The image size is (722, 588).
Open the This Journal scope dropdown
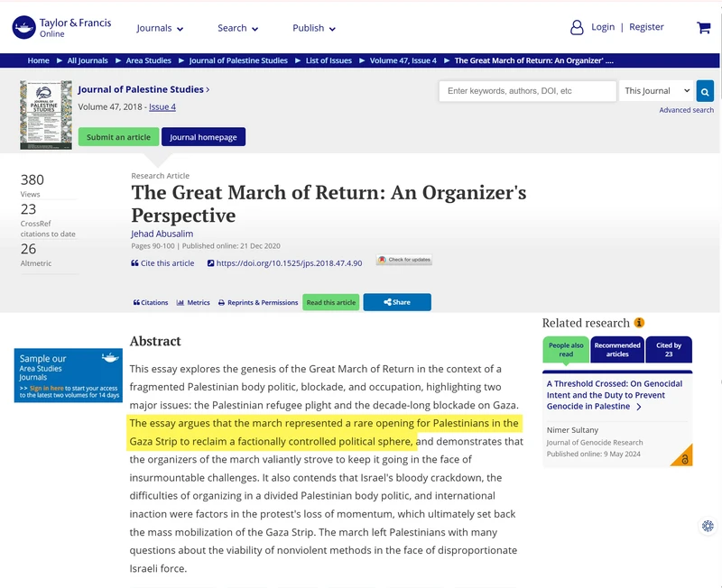pos(657,91)
